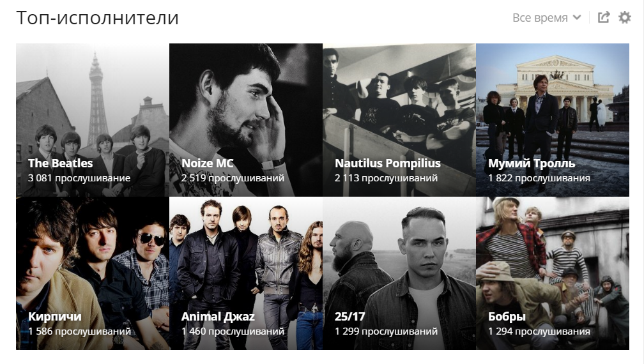
Task: Select the Nautilus Pompilius photo tile
Action: 399,120
